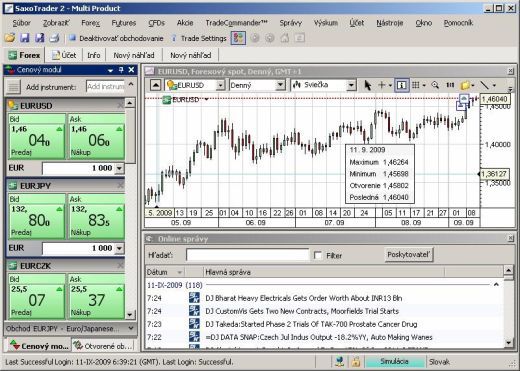This screenshot has height=371, width=520.
Task: Click the grid icon in chart toolbar
Action: [415, 85]
